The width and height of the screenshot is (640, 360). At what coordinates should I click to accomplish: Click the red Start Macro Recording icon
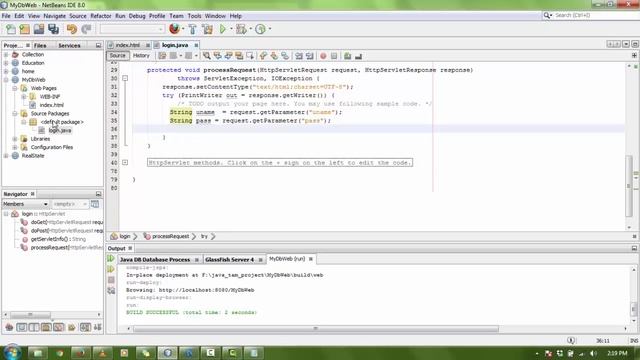click(x=323, y=56)
